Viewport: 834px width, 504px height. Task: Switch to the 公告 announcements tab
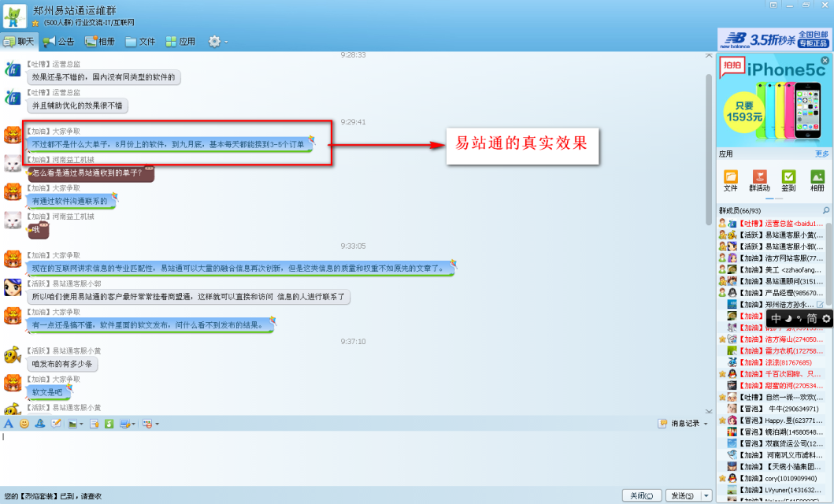(59, 41)
